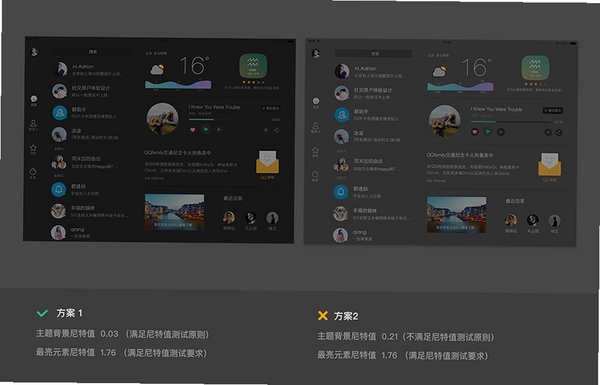Click the cloudy weather icon in the black 方案1 mockup
Screen dimensions: 600x385
click(x=157, y=69)
